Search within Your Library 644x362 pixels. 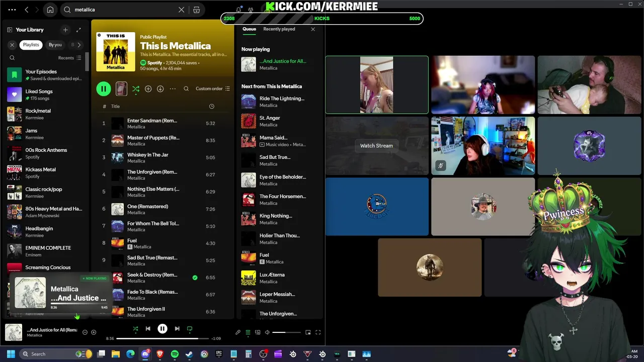(12, 58)
